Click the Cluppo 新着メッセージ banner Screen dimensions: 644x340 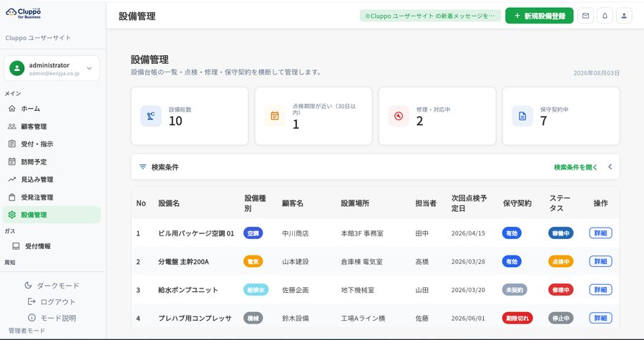click(430, 16)
